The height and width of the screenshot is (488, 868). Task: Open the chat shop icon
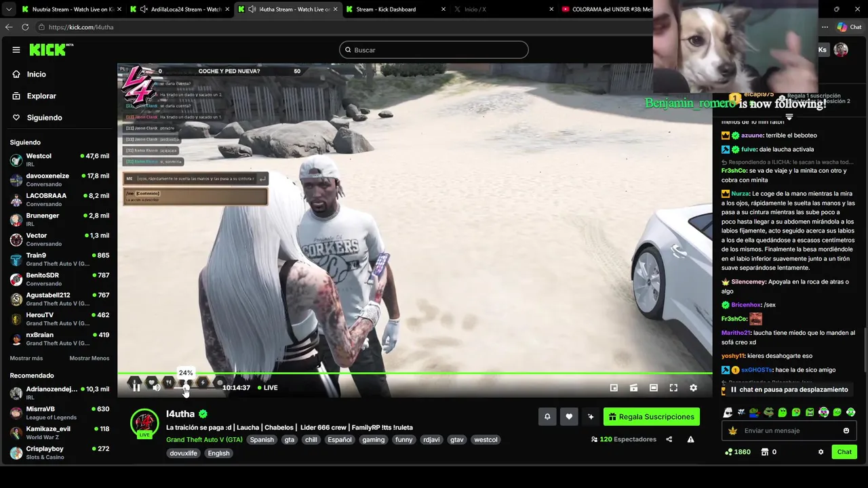[764, 452]
